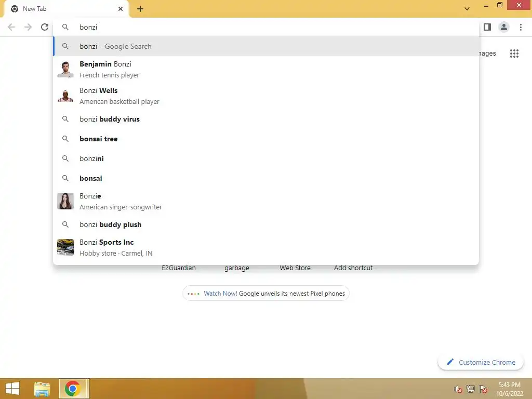Click search icon beside bonzini
This screenshot has width=532, height=399.
pyautogui.click(x=65, y=158)
